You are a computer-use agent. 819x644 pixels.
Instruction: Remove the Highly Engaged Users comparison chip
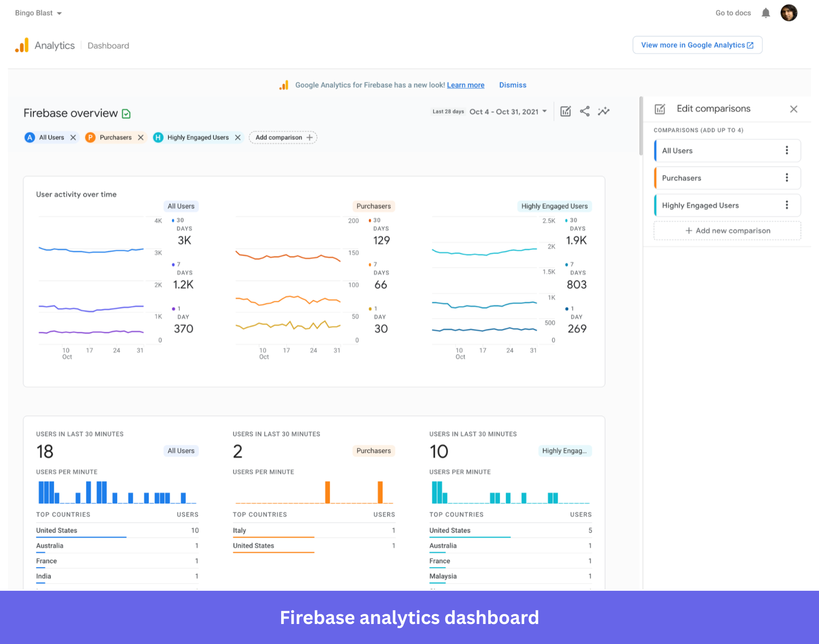(x=238, y=137)
